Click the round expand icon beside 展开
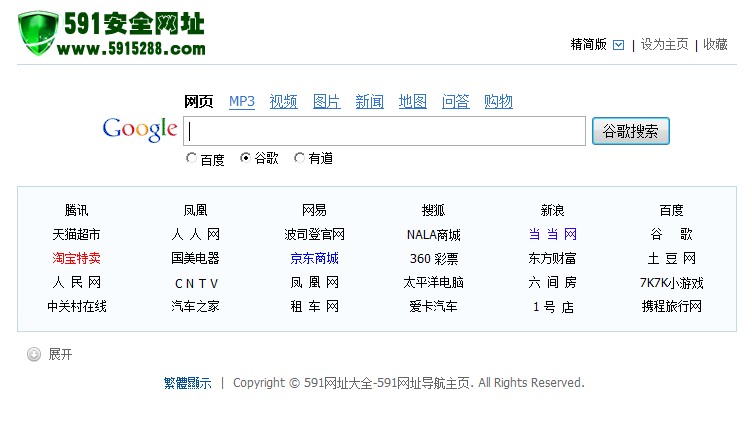This screenshot has height=424, width=752. (34, 354)
